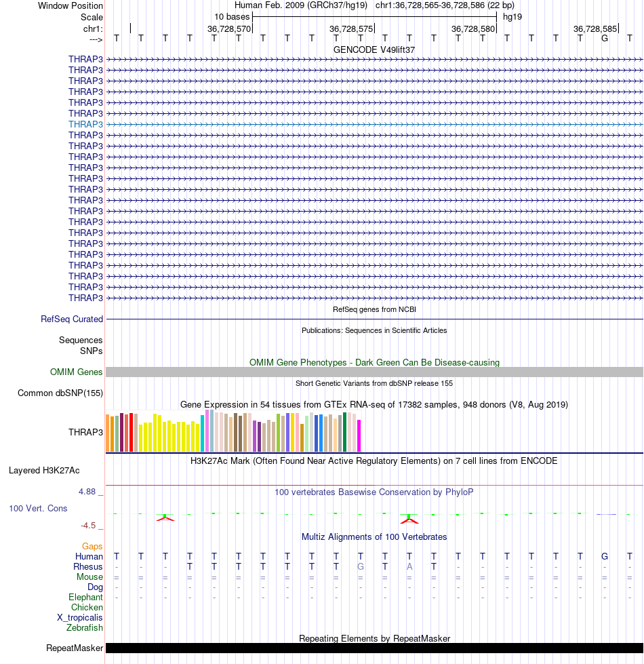Viewport: 644px width, 664px height.
Task: Click the light-blue highlighted THRAP3 transcript label
Action: click(x=85, y=125)
